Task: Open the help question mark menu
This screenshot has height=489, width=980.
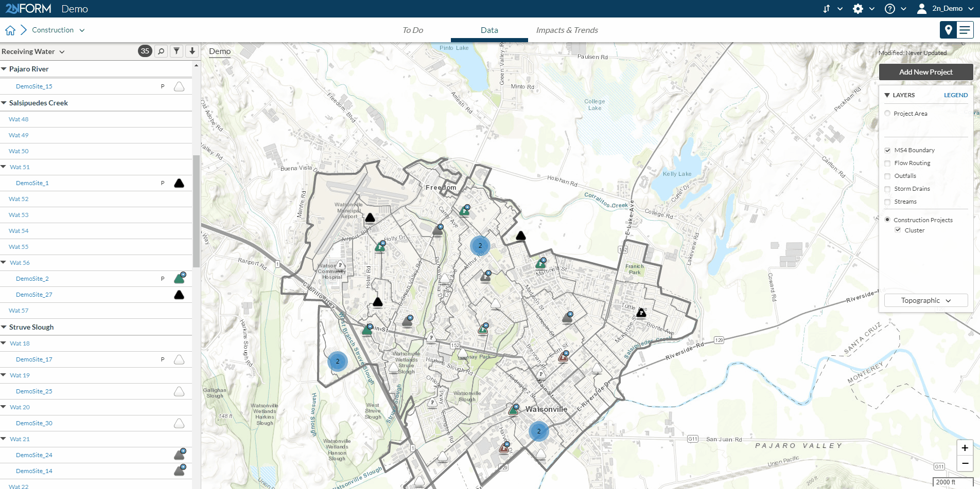Action: (x=890, y=9)
